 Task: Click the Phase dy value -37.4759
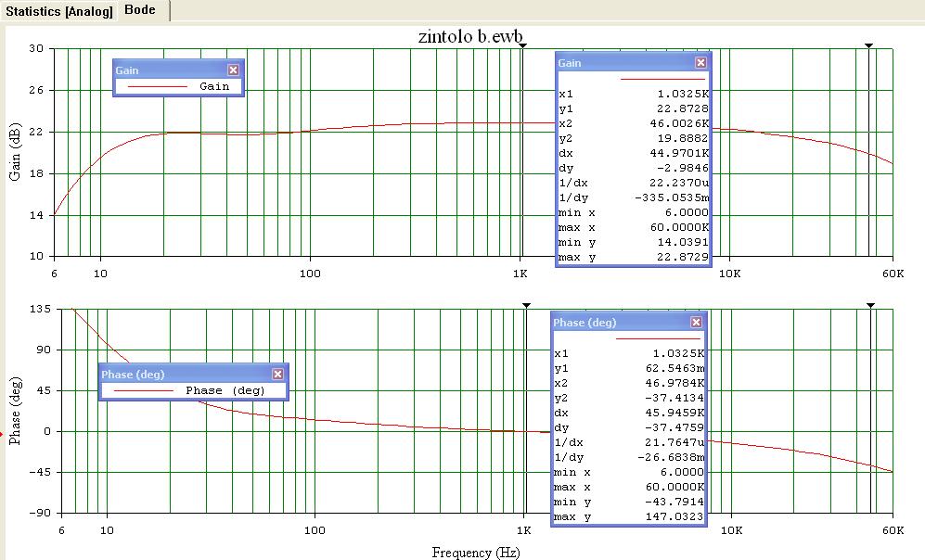[674, 428]
